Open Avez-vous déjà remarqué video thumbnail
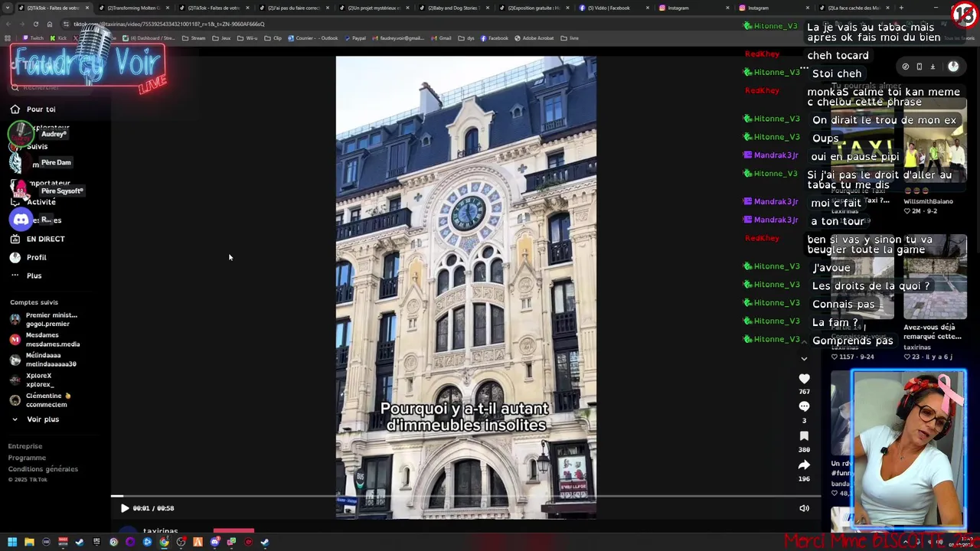This screenshot has width=980, height=551. point(934,278)
